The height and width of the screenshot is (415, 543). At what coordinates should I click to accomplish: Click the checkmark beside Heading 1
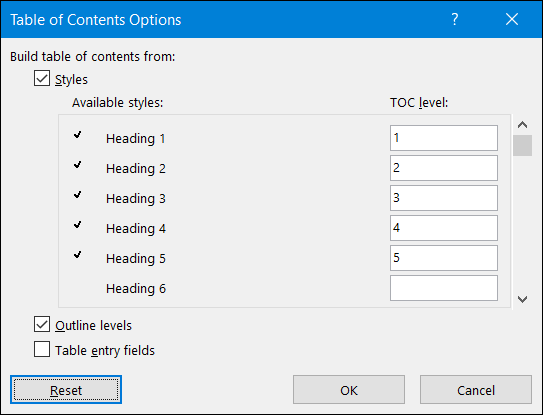(x=78, y=135)
